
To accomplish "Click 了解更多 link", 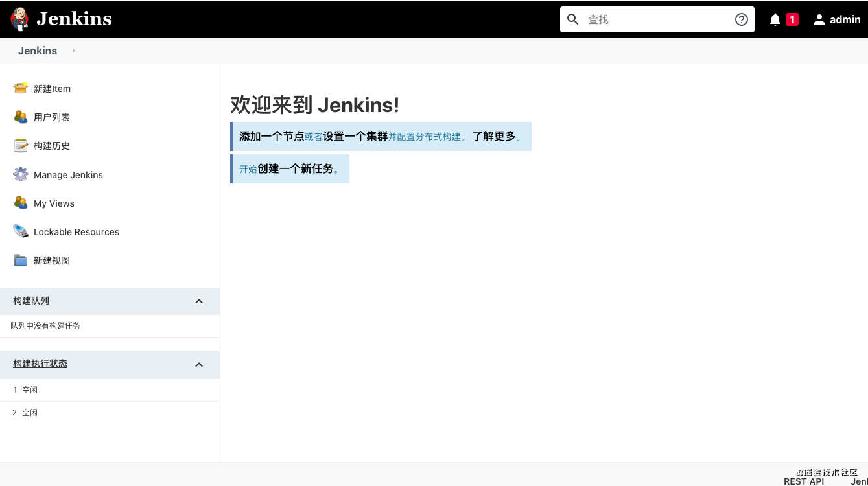I will click(x=494, y=136).
